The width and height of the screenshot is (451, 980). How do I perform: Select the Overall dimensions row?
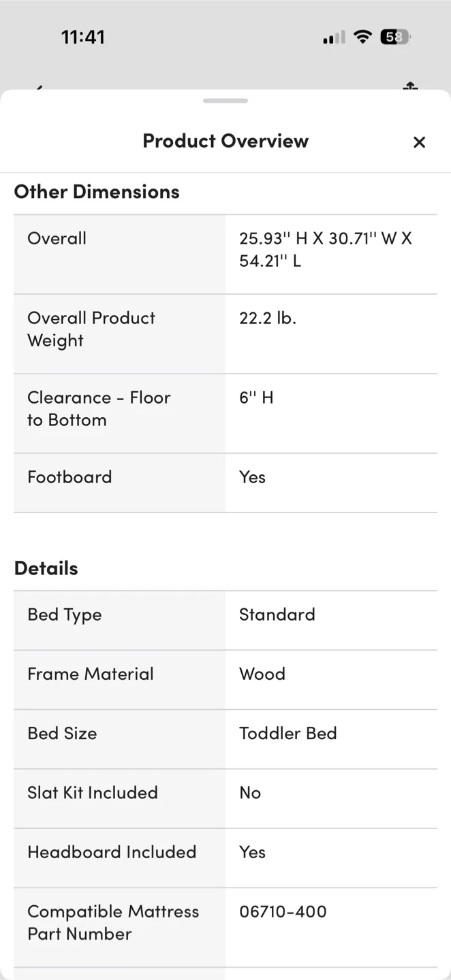pyautogui.click(x=225, y=253)
